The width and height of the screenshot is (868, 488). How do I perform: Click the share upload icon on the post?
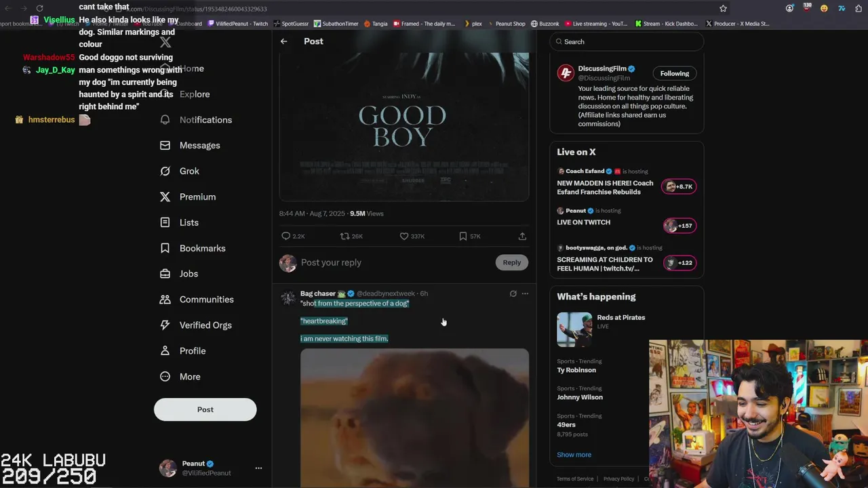[522, 237]
